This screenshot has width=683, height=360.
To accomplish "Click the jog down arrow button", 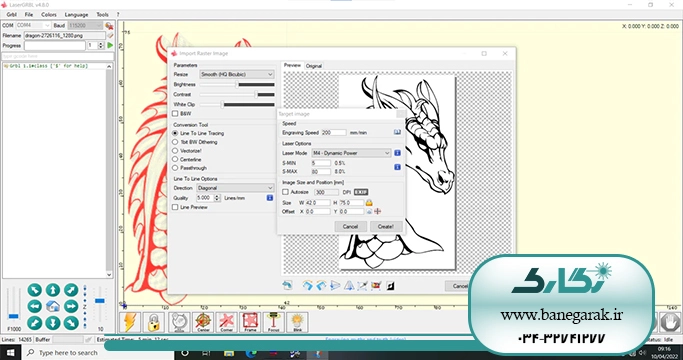I will [x=53, y=323].
